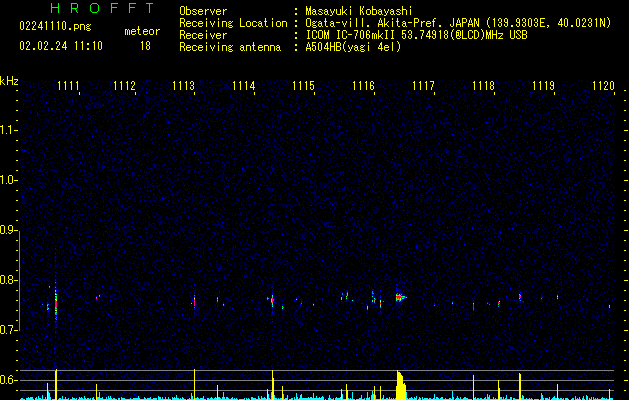This screenshot has height=400, width=629.
Task: Click the Receiver label
Action: 203,35
